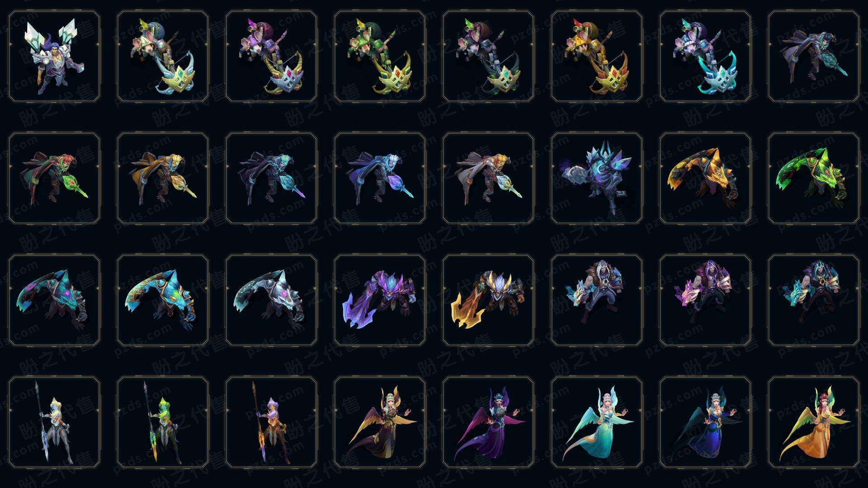The image size is (868, 488).
Task: Select the purple-winged angel chroma tile
Action: coord(488,422)
